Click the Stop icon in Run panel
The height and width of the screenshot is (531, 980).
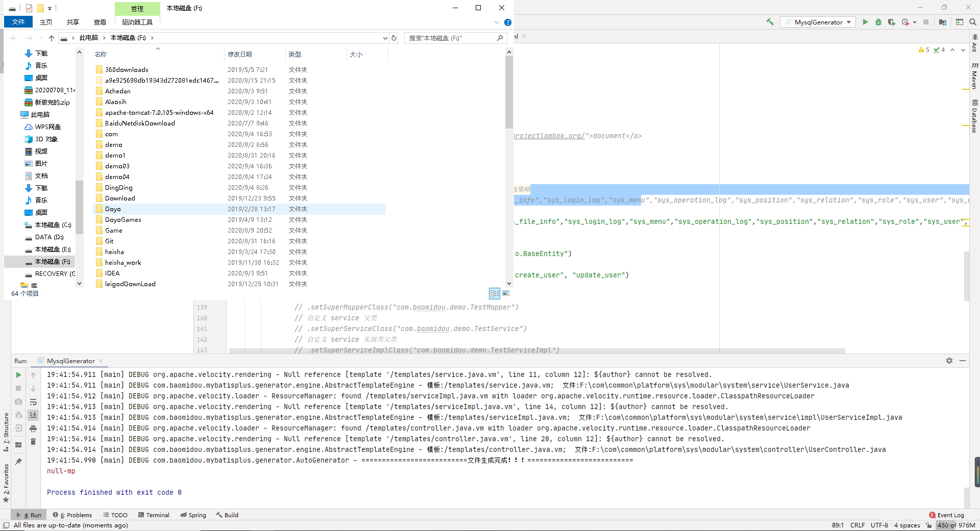(x=18, y=388)
